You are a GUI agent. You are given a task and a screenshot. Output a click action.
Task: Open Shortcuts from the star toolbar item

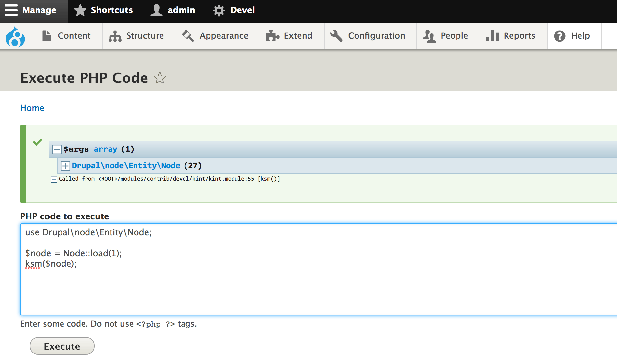[103, 10]
